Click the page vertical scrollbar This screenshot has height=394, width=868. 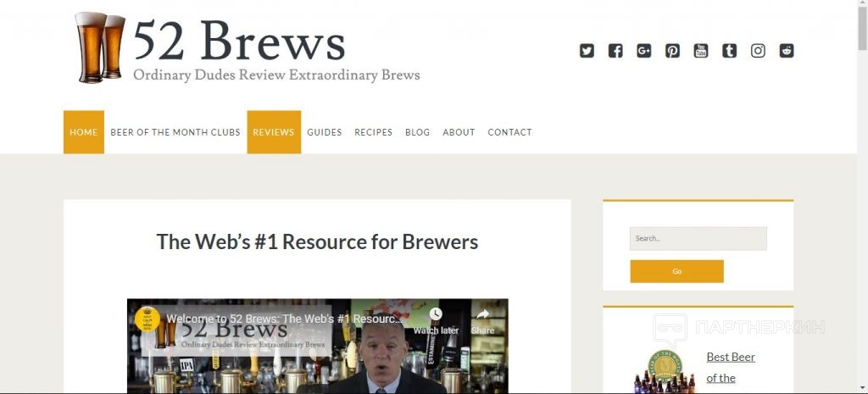click(x=862, y=197)
